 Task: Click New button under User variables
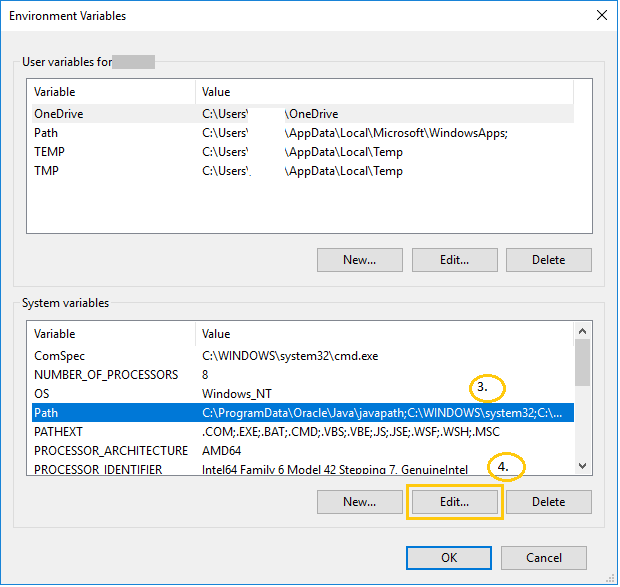[x=359, y=260]
